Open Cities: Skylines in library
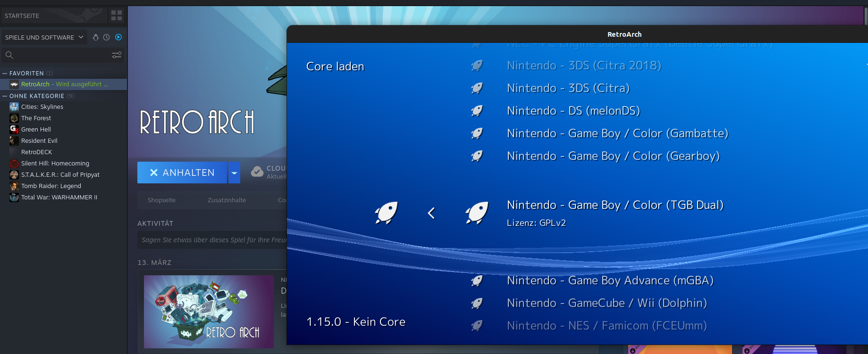This screenshot has width=868, height=354. (x=42, y=107)
